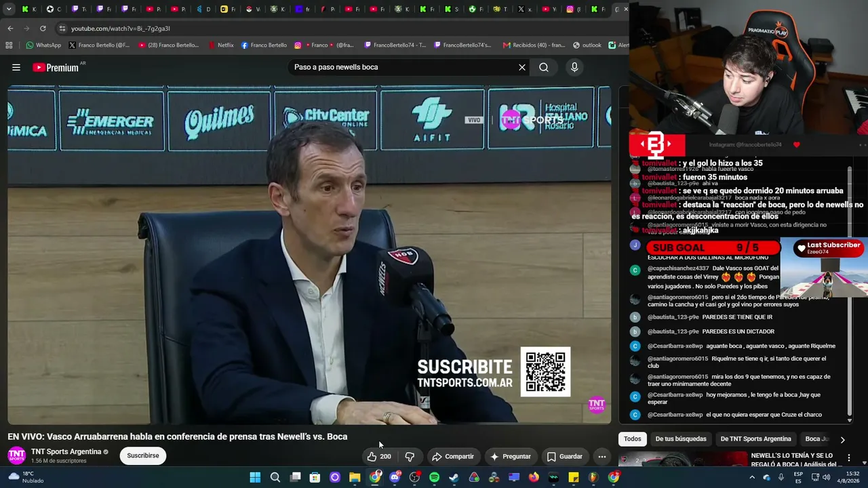Open the clock showing 15:32
Screen dimensions: 868x488
point(849,477)
